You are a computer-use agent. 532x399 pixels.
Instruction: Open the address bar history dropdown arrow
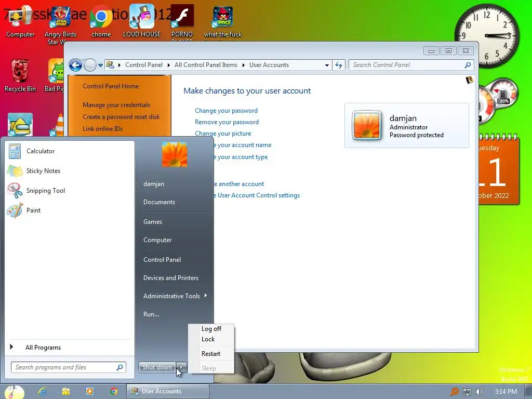tap(327, 65)
